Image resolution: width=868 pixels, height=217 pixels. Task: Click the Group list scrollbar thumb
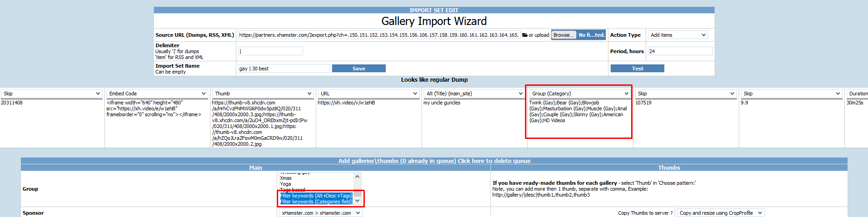point(358,193)
